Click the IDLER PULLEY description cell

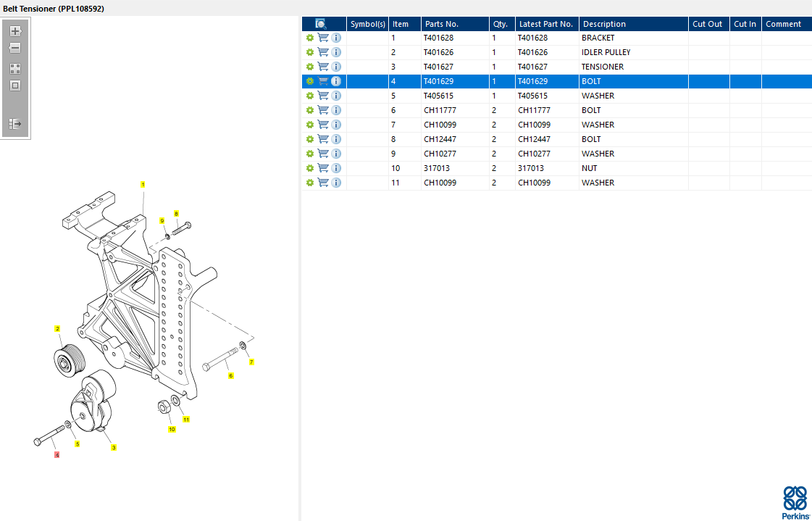pos(634,52)
